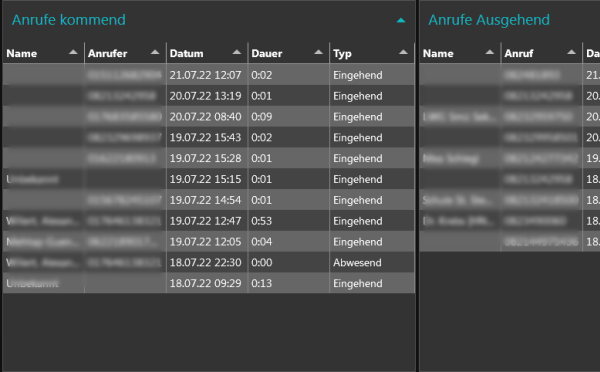Click the Anrufe kommend panel title

pos(68,20)
